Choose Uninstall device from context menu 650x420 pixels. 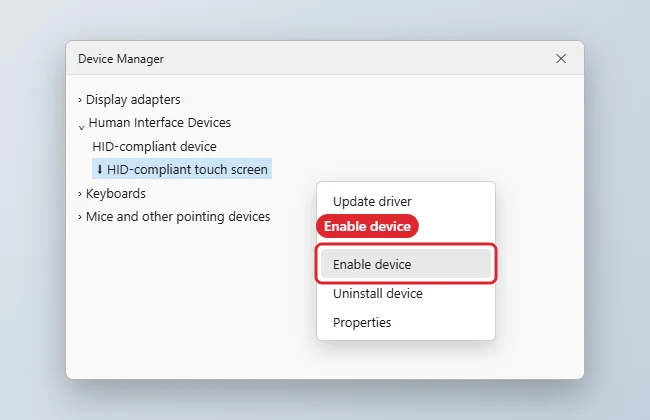pos(378,294)
